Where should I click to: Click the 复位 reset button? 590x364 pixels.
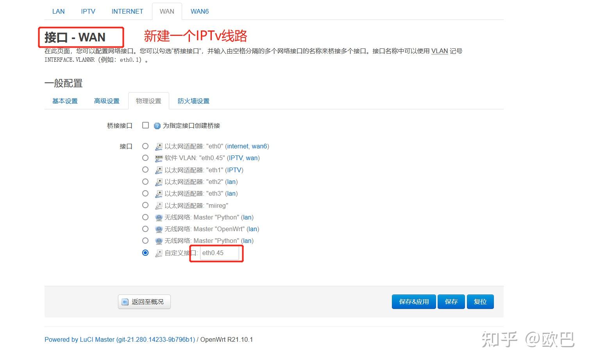pyautogui.click(x=480, y=302)
